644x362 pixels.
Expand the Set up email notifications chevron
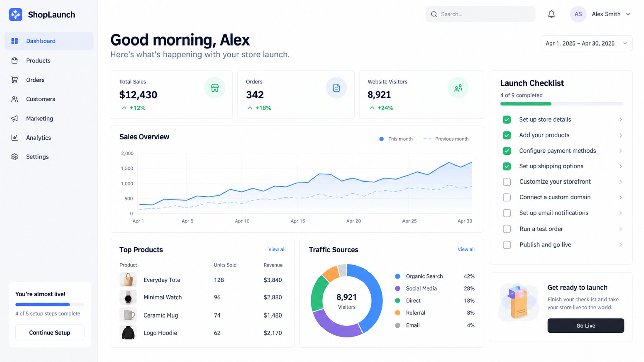click(x=621, y=213)
